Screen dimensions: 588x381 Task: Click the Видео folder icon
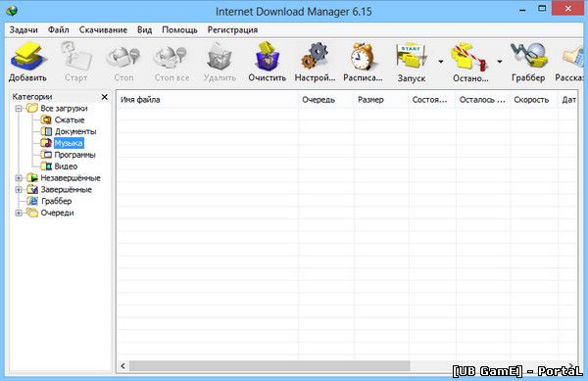point(46,167)
